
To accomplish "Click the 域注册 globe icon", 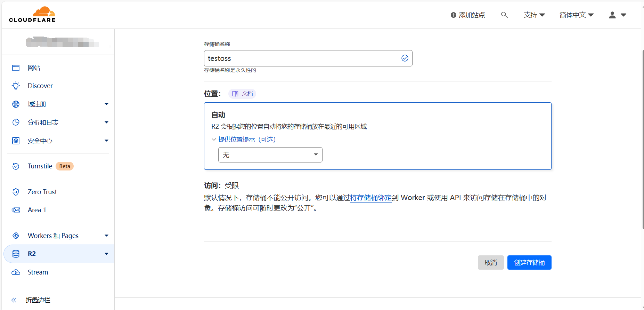I will pyautogui.click(x=16, y=104).
